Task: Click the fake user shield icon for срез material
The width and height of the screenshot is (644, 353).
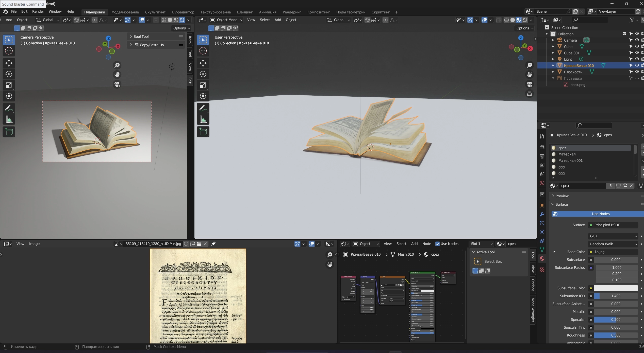Action: [x=618, y=186]
